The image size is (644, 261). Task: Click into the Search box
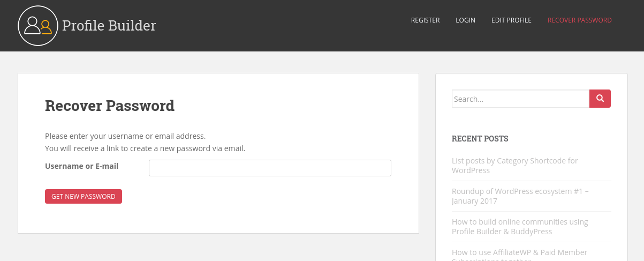pyautogui.click(x=520, y=99)
